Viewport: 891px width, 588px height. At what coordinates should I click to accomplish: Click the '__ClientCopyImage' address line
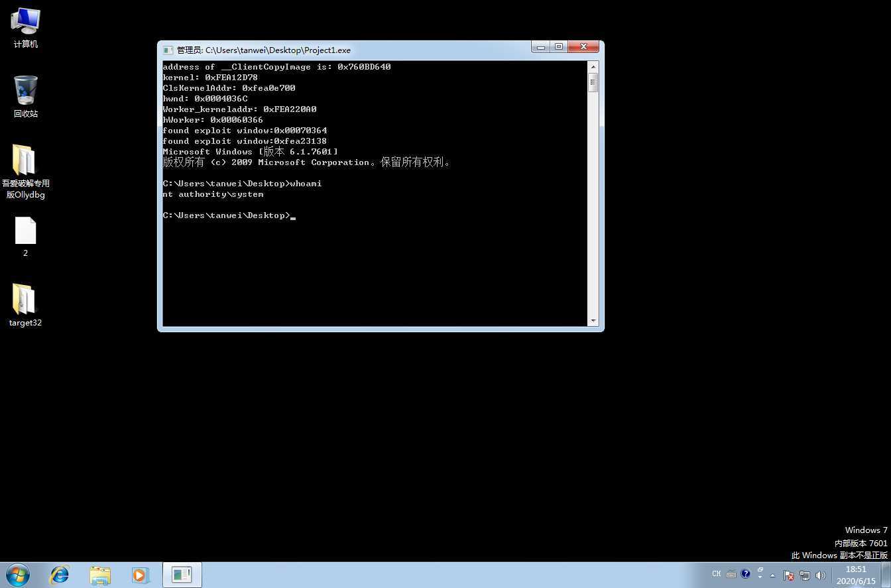click(276, 67)
